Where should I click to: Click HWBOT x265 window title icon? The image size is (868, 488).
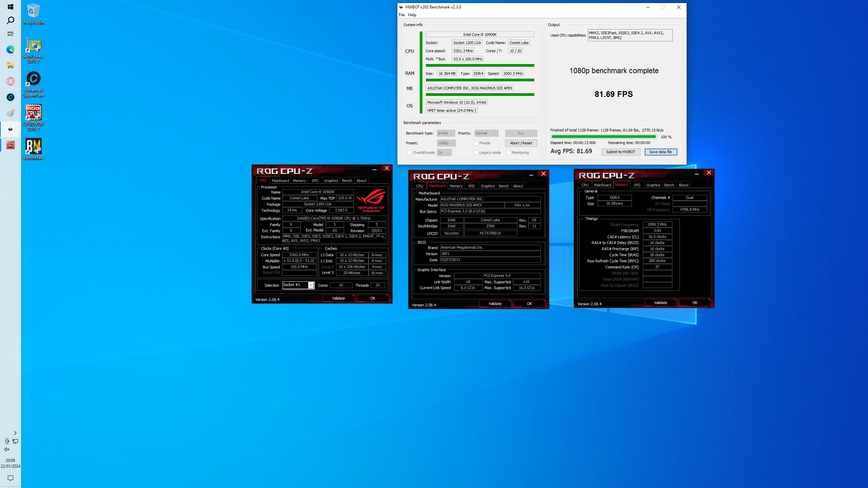(401, 7)
